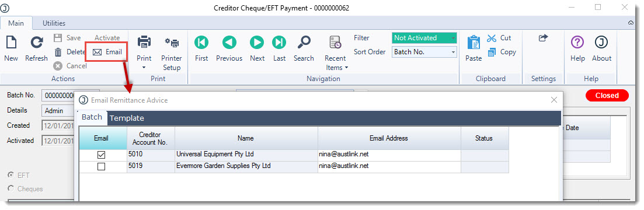This screenshot has width=644, height=210.
Task: Switch to the Main ribbon tab
Action: [16, 23]
